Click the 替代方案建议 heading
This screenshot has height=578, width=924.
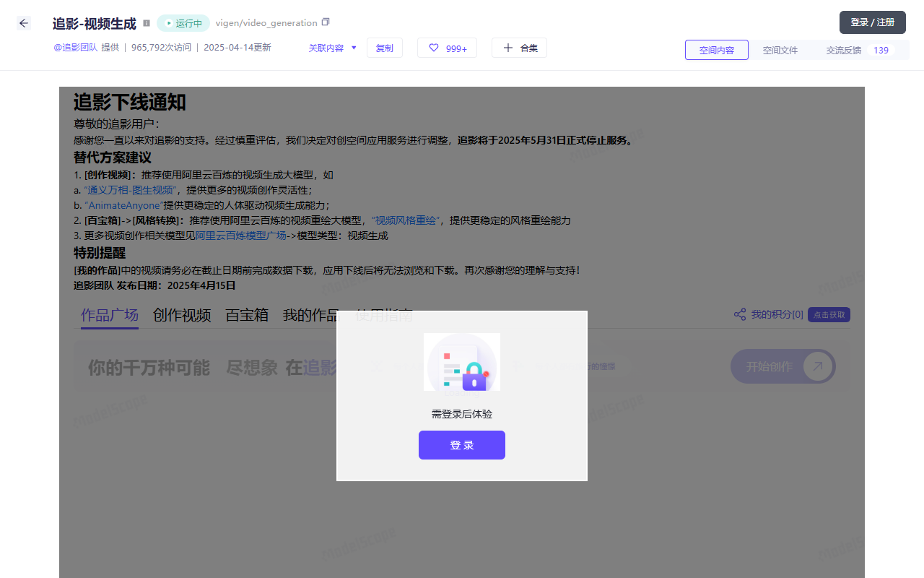[113, 158]
